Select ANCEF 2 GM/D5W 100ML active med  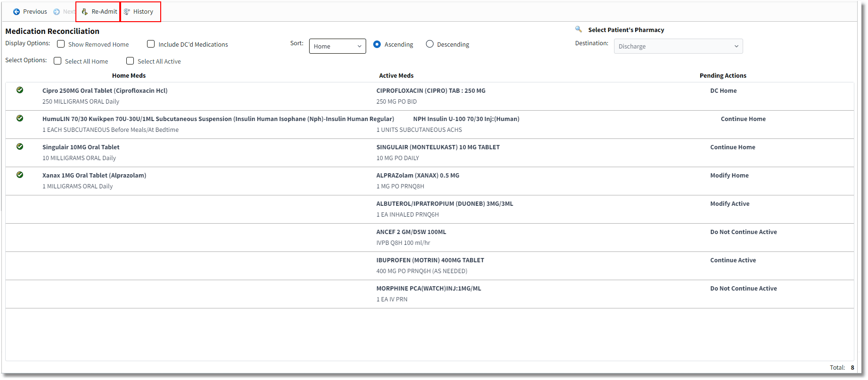pos(411,232)
